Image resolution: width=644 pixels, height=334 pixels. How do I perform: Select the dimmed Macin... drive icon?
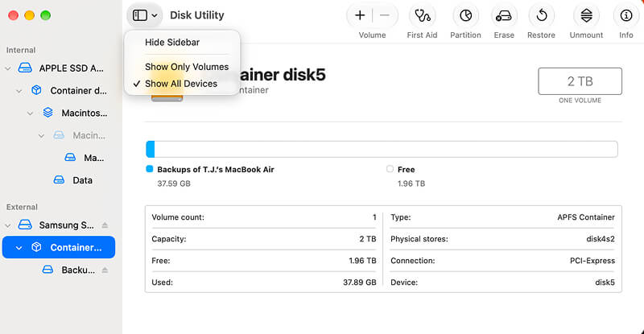click(x=59, y=134)
